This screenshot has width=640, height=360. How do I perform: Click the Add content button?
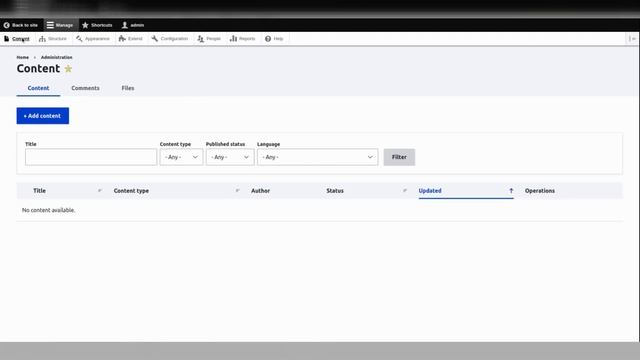click(x=43, y=116)
